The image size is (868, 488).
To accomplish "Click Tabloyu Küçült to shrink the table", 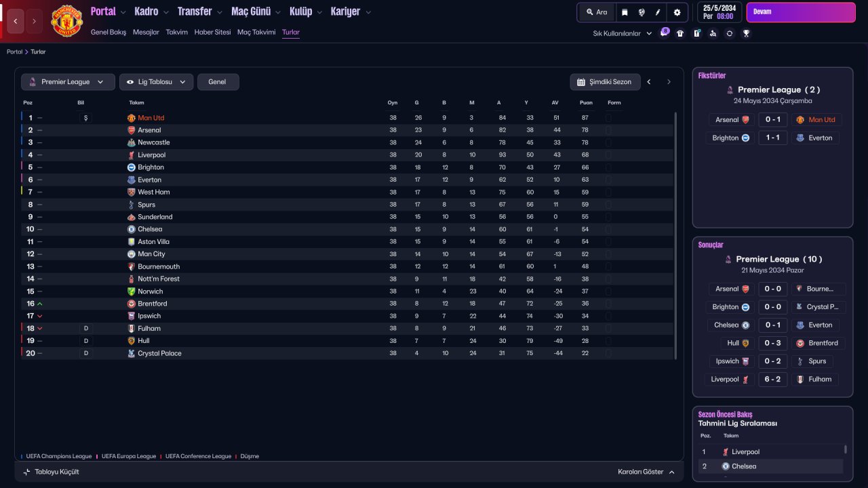I will (x=51, y=472).
